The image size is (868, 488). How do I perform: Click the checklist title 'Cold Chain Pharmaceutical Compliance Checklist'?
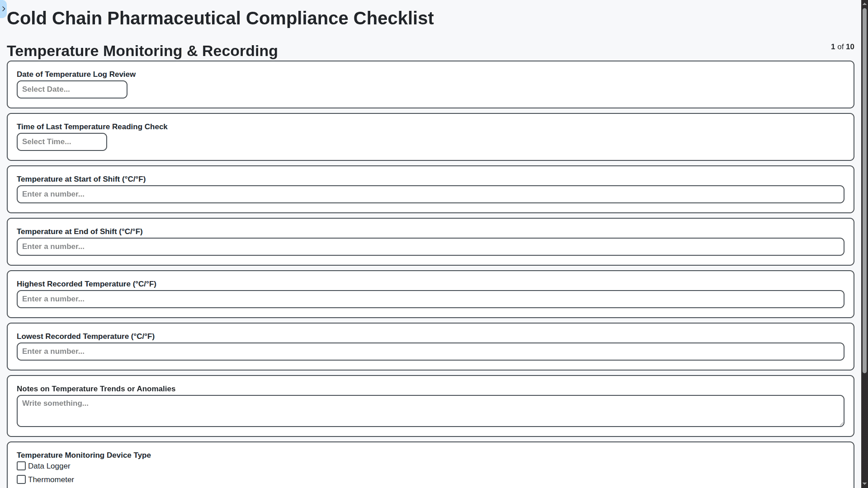[220, 18]
